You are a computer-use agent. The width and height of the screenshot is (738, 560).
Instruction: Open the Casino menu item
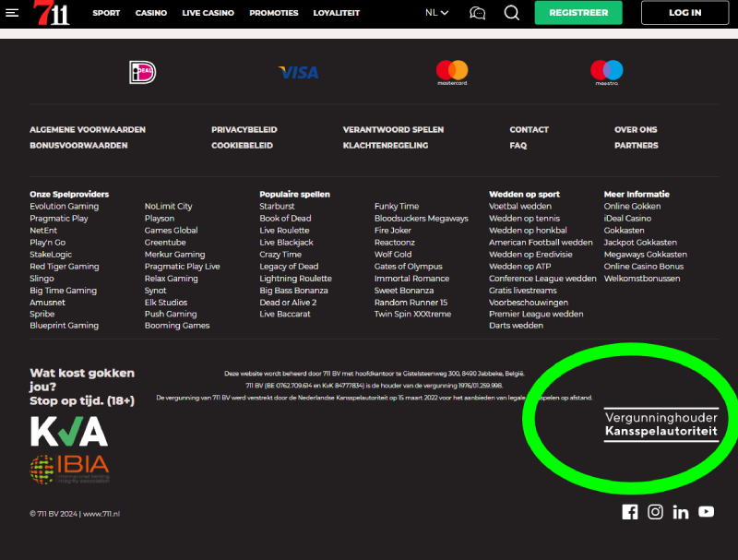click(x=151, y=13)
